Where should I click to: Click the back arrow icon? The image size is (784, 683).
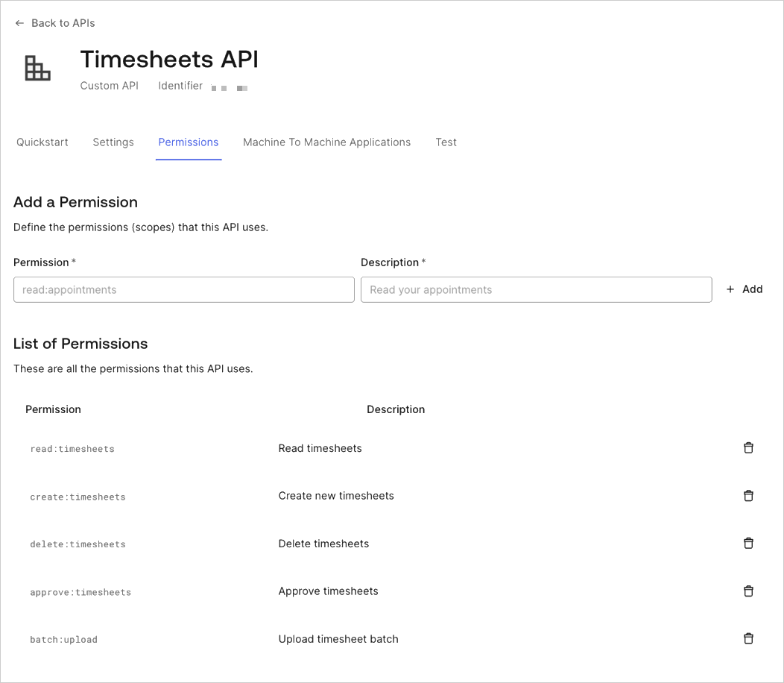pos(19,23)
